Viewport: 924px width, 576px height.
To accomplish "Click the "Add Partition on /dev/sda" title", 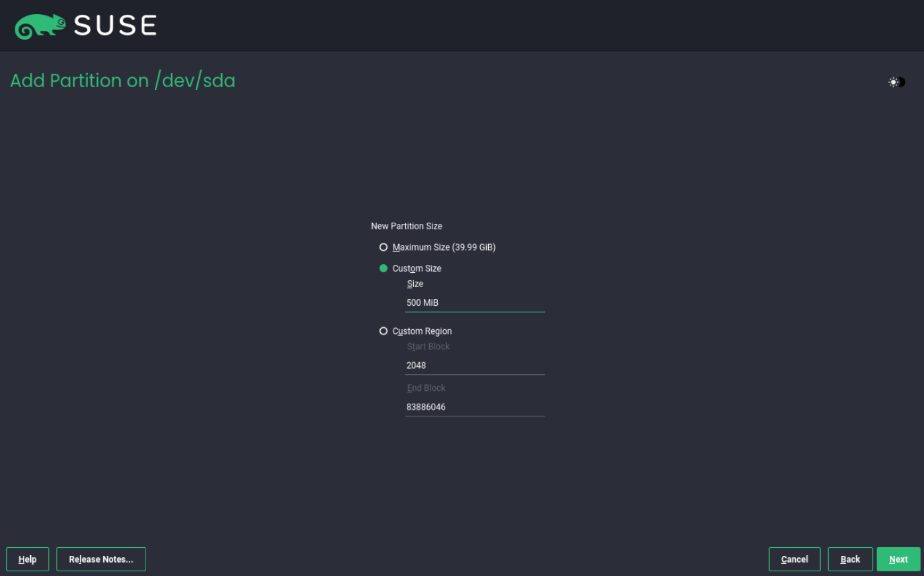I will click(123, 81).
